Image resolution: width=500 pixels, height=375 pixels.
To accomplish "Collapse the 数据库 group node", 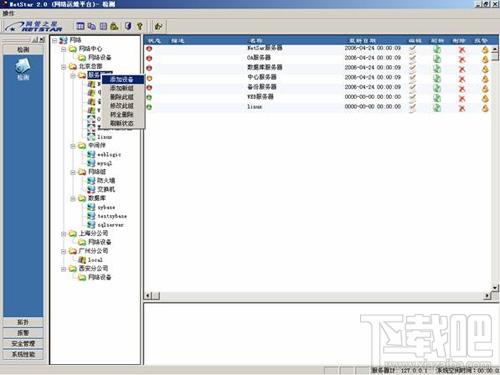I will (73, 199).
